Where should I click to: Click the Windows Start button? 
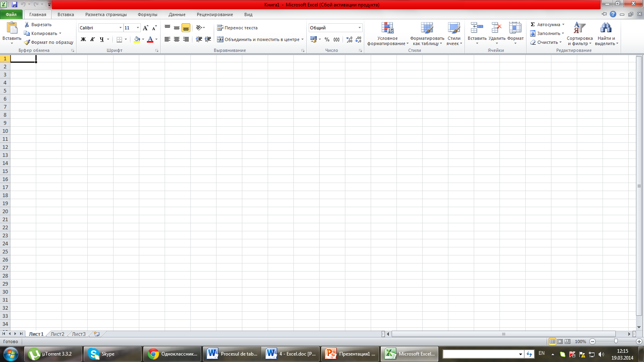(11, 354)
